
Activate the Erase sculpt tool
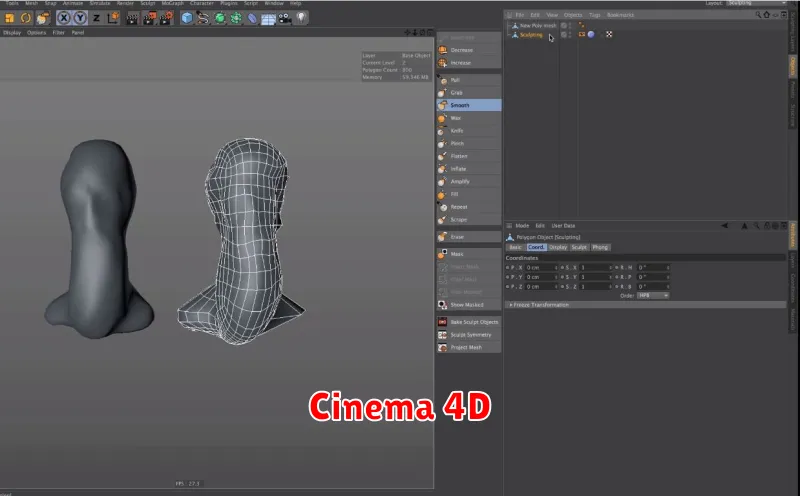tap(468, 237)
